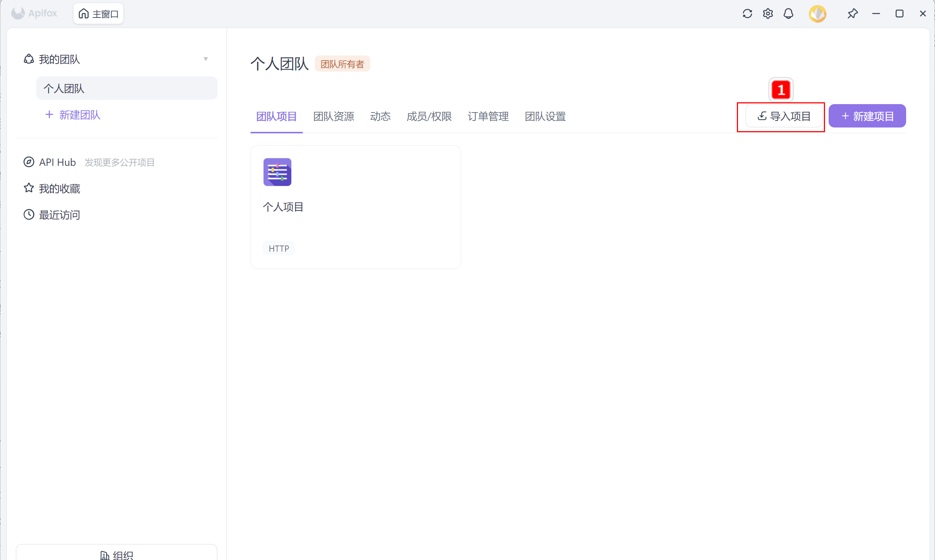Open notifications bell icon
This screenshot has width=935, height=560.
point(788,14)
